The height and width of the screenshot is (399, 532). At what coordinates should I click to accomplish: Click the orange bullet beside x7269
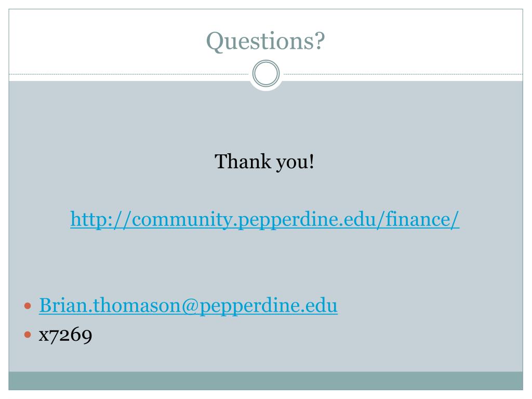pyautogui.click(x=28, y=335)
